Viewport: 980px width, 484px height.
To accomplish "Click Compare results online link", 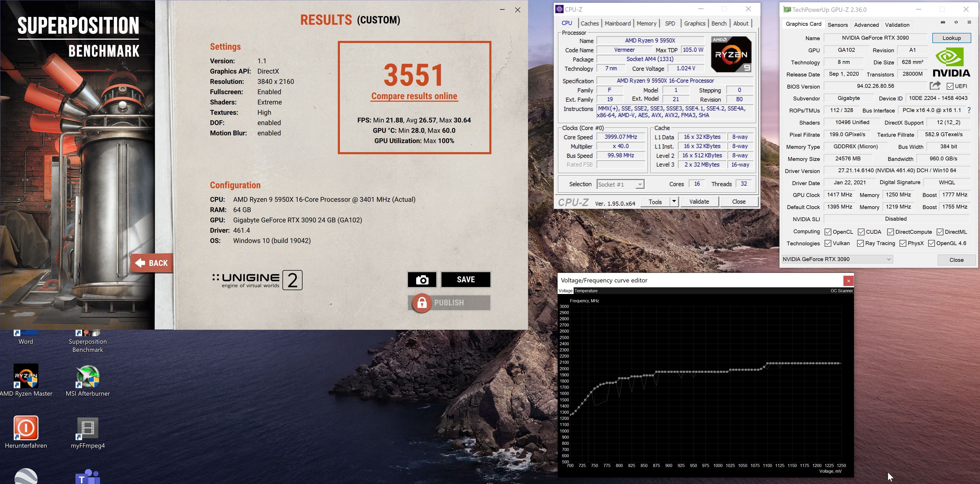I will (414, 96).
